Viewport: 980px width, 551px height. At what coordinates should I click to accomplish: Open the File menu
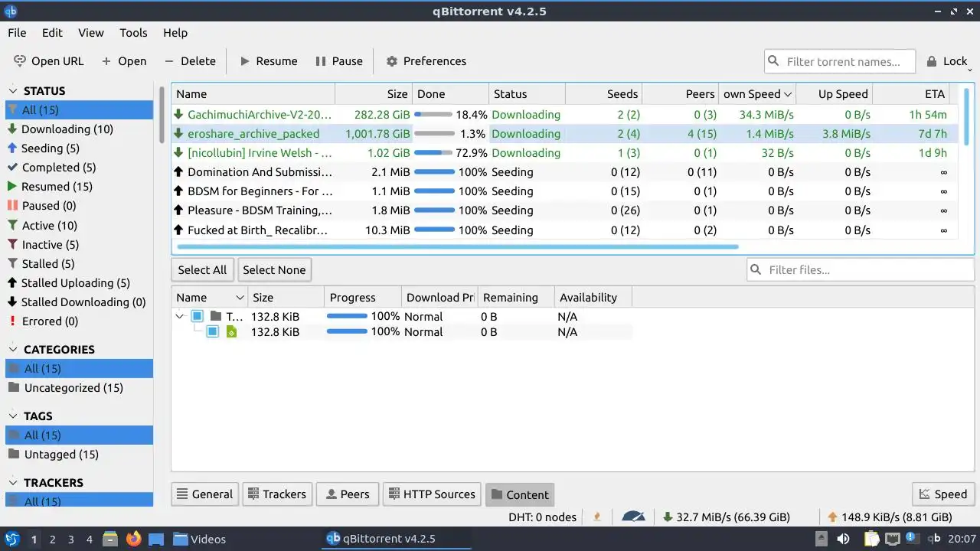tap(17, 33)
